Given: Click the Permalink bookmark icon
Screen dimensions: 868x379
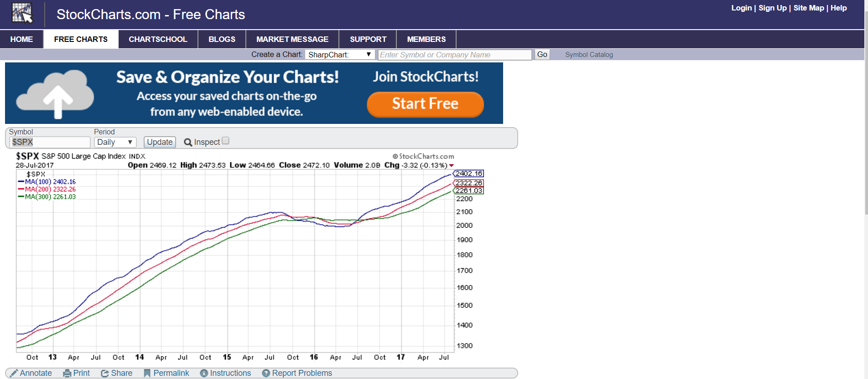Looking at the screenshot, I should point(147,373).
